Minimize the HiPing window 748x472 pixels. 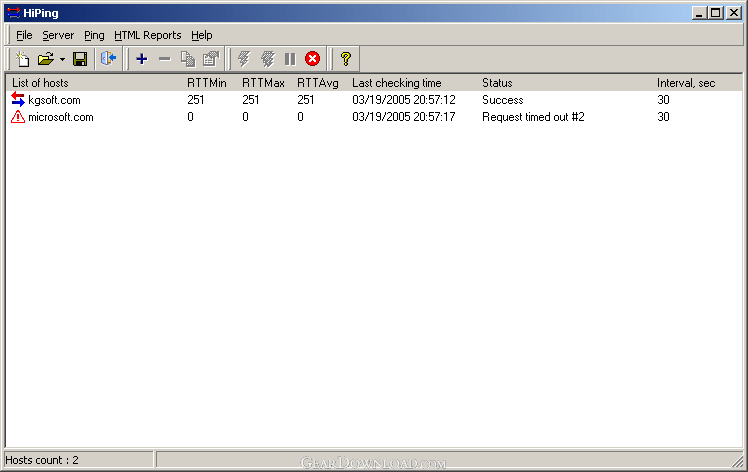(x=699, y=13)
